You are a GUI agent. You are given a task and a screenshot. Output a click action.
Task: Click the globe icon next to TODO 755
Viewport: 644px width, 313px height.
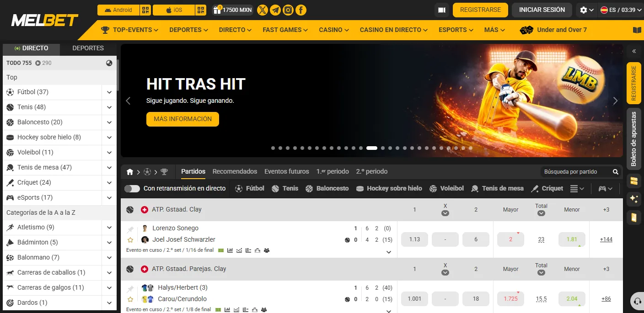pyautogui.click(x=109, y=63)
